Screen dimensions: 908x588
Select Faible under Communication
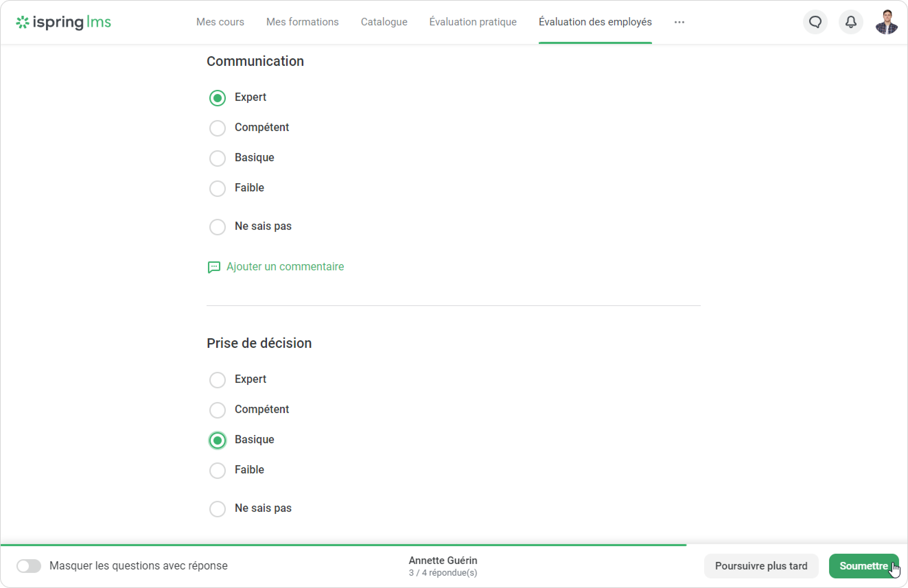218,188
